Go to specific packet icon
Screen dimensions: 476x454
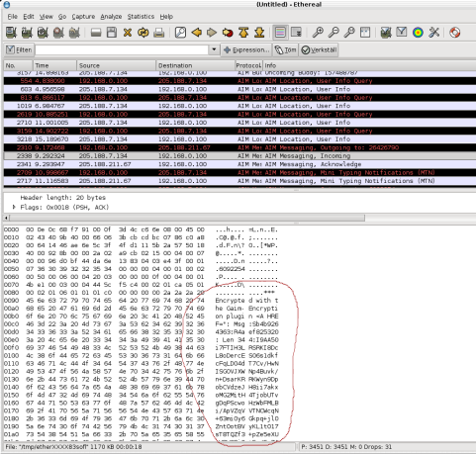coord(228,33)
